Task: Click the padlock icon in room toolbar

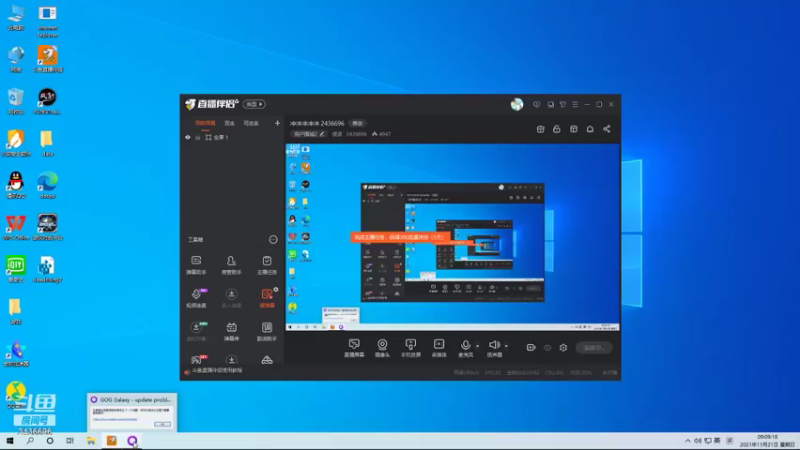Action: coord(557,129)
